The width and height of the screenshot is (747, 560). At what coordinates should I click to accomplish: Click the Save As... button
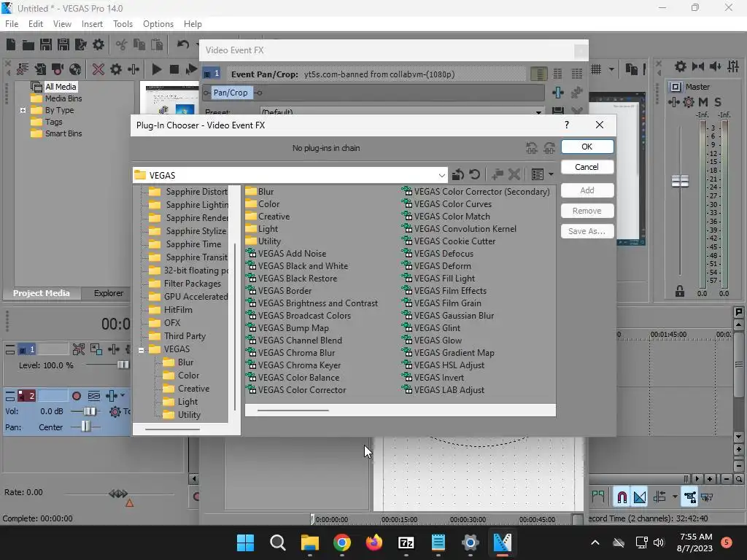pyautogui.click(x=587, y=231)
